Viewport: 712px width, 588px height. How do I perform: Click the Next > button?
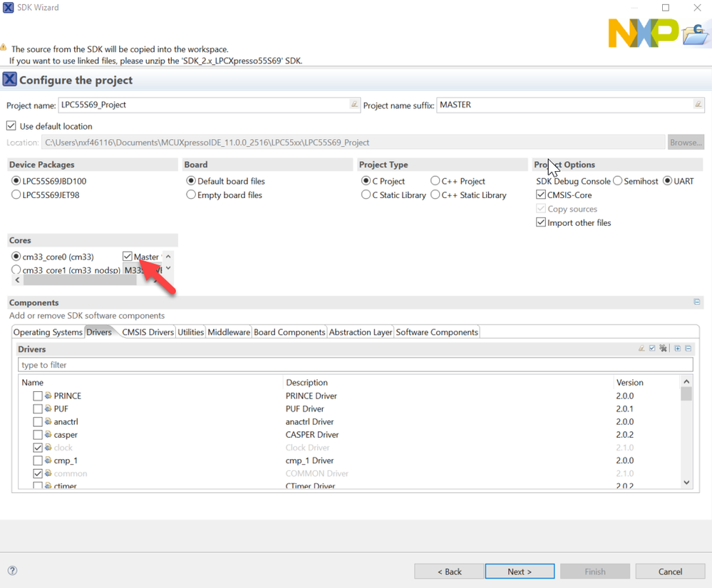click(x=520, y=571)
